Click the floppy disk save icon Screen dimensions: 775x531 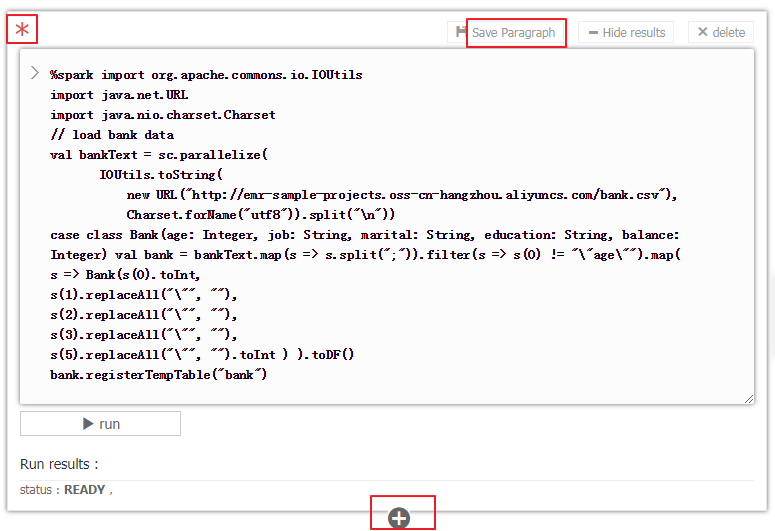click(x=461, y=32)
